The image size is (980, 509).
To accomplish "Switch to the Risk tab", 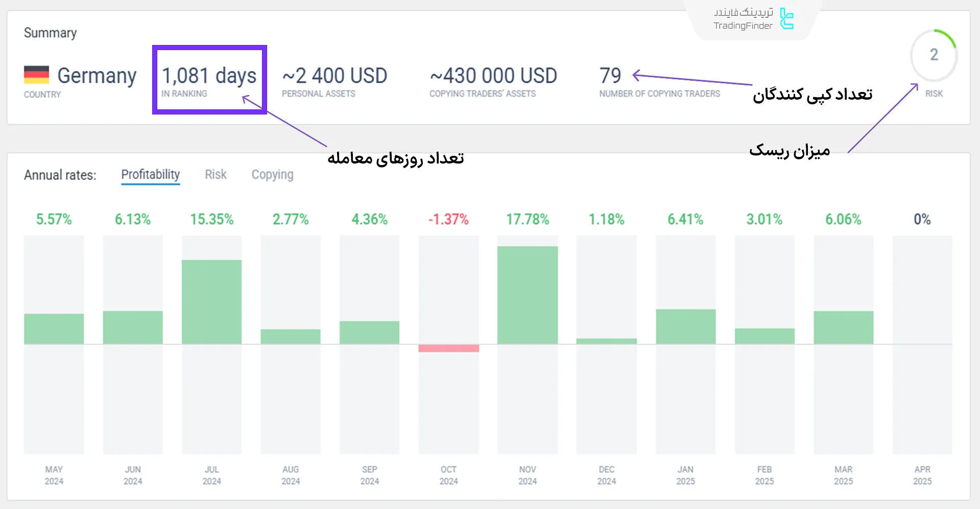I will coord(215,174).
